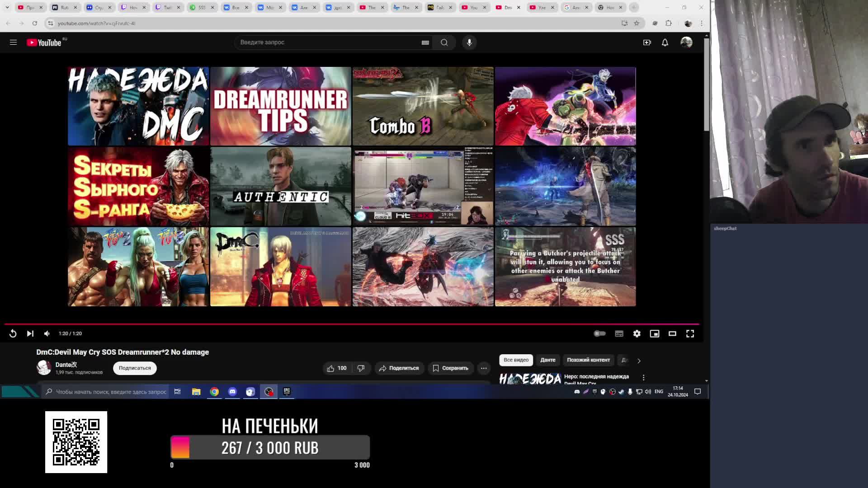
Task: Open YouTube notifications bell
Action: coord(665,42)
